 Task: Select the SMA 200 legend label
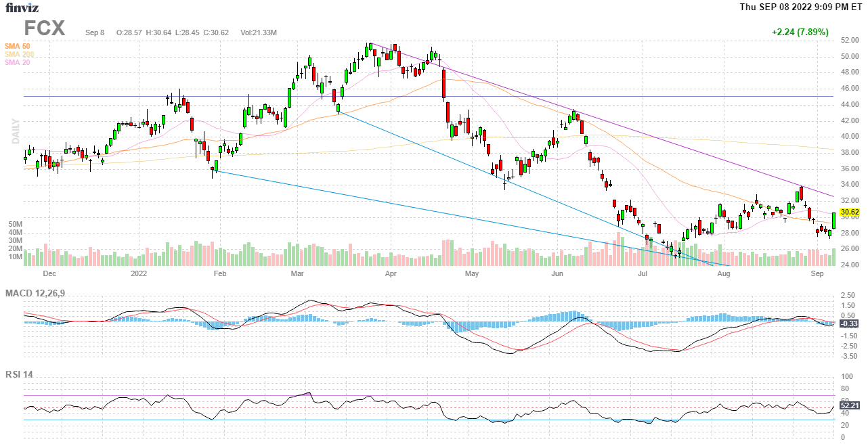pyautogui.click(x=18, y=54)
